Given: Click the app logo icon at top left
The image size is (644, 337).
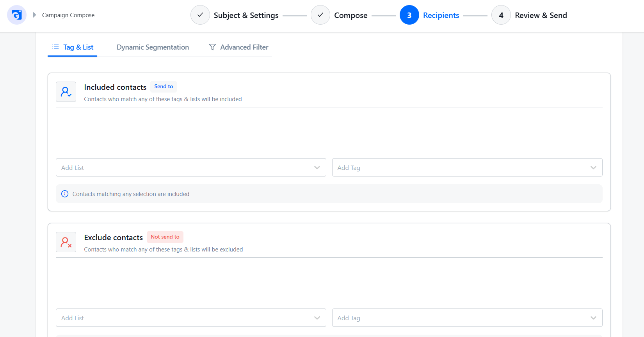Looking at the screenshot, I should (x=17, y=15).
